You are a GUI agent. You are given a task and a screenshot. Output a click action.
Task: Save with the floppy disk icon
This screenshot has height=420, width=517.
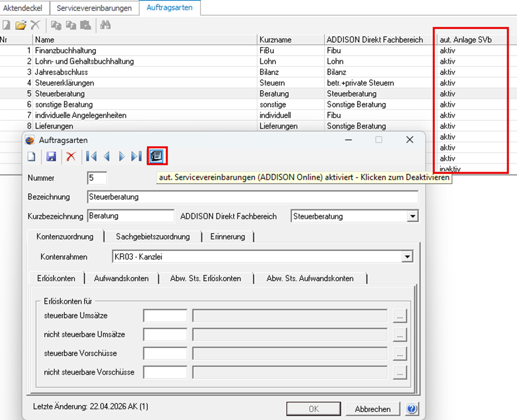[51, 156]
